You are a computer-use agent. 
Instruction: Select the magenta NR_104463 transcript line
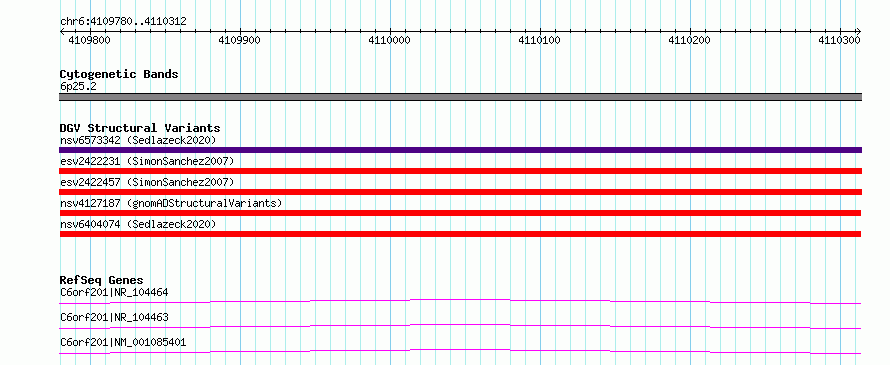tap(460, 326)
